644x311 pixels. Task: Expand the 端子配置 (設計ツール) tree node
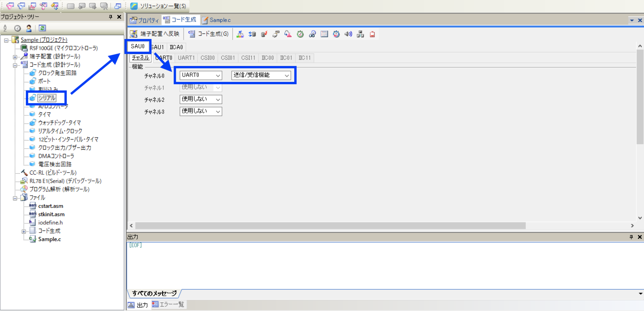coord(15,56)
